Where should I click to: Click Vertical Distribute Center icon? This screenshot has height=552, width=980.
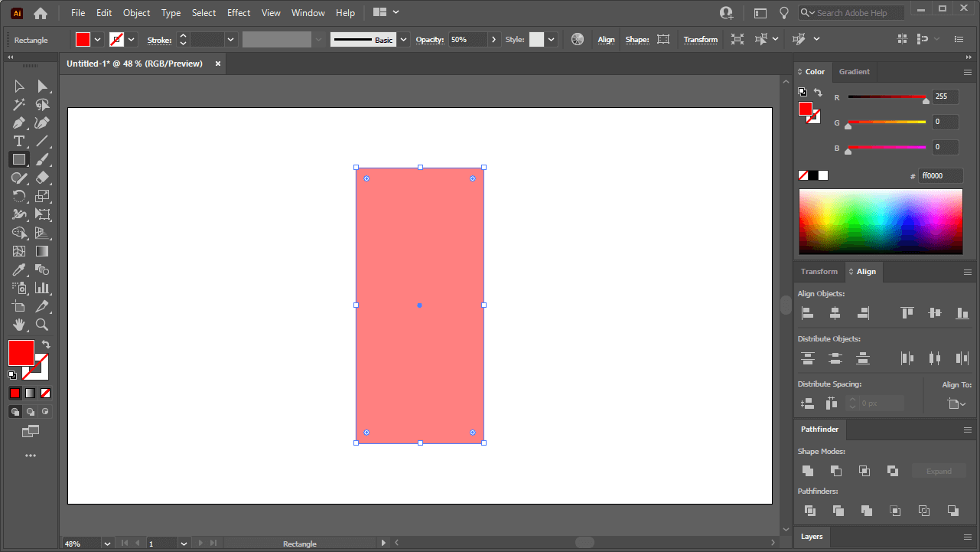835,358
